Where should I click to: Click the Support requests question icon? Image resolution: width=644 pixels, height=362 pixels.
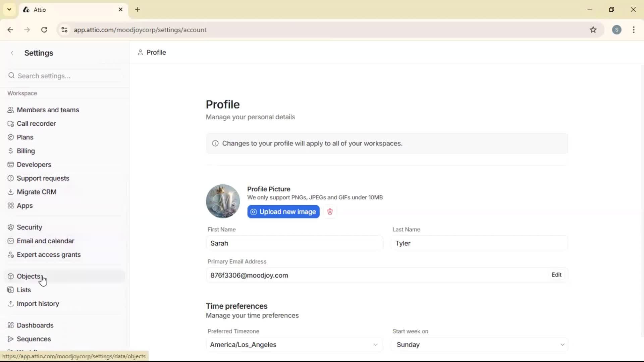(x=11, y=178)
